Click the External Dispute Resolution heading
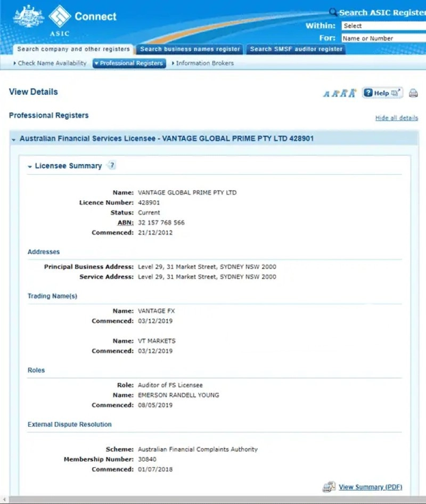This screenshot has width=426, height=504. [69, 424]
